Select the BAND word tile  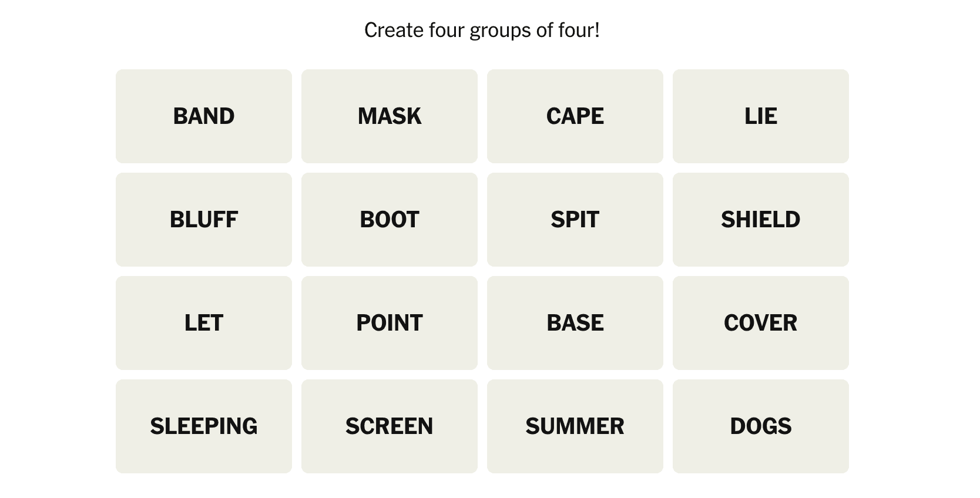(204, 116)
